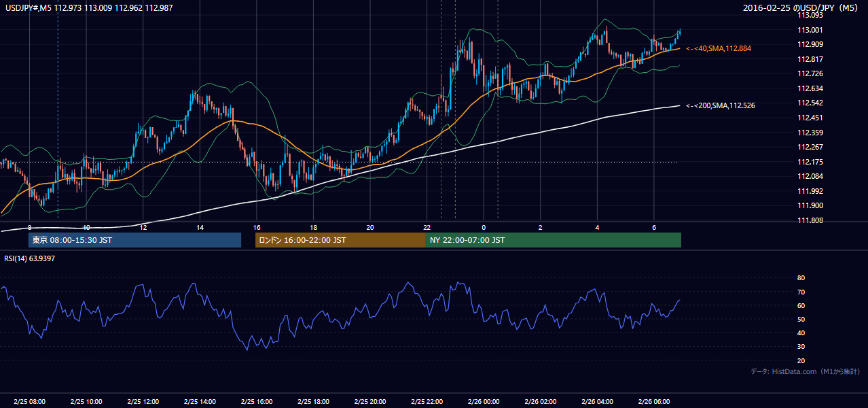Image resolution: width=868 pixels, height=408 pixels.
Task: Click RSI scale value 20
Action: pyautogui.click(x=801, y=360)
